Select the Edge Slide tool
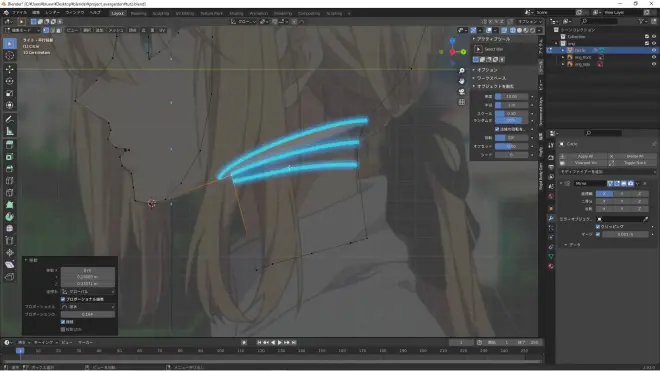This screenshot has width=660, height=371. [x=10, y=241]
